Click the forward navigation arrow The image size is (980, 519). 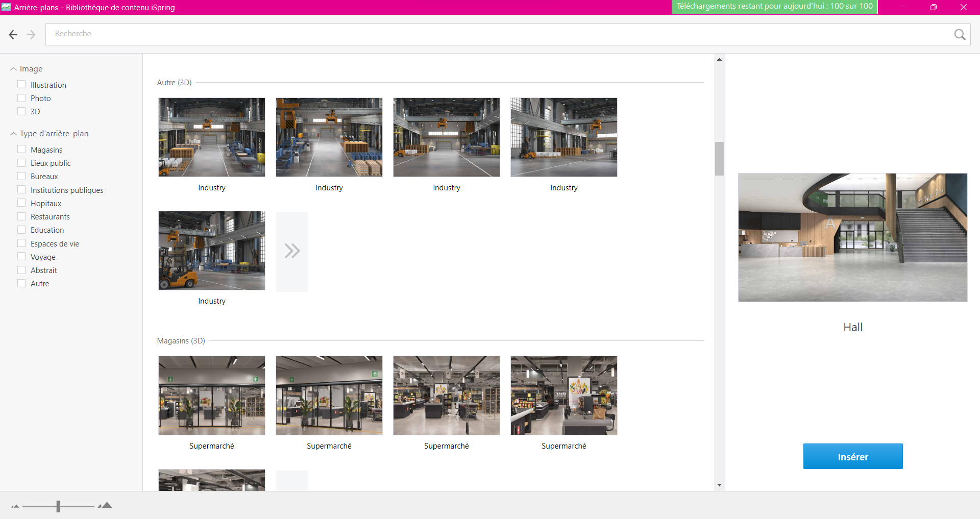[x=31, y=34]
